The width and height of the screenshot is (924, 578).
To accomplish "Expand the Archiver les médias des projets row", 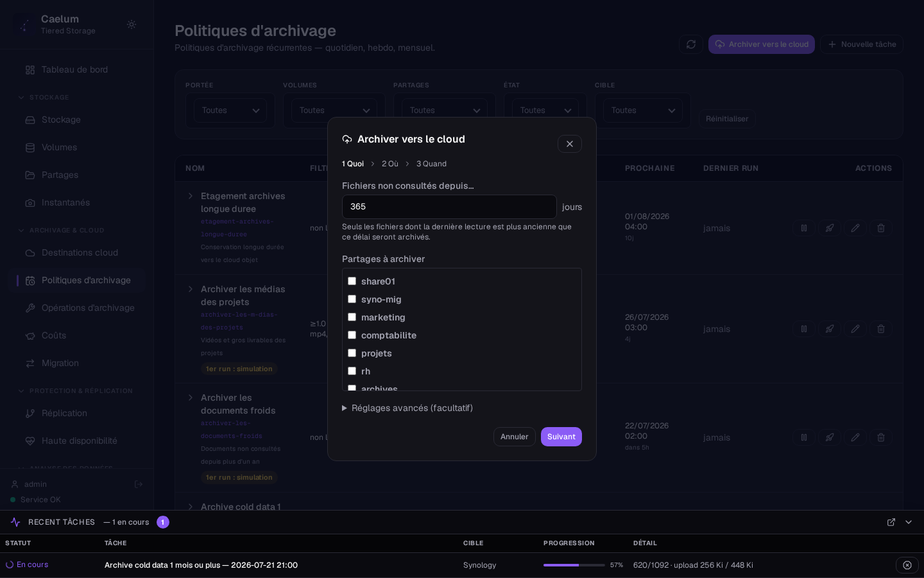I will (191, 289).
